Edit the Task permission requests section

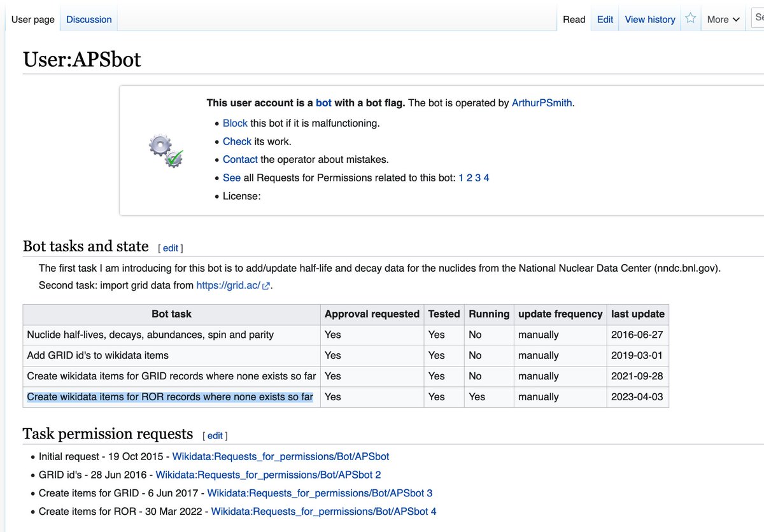tap(215, 435)
